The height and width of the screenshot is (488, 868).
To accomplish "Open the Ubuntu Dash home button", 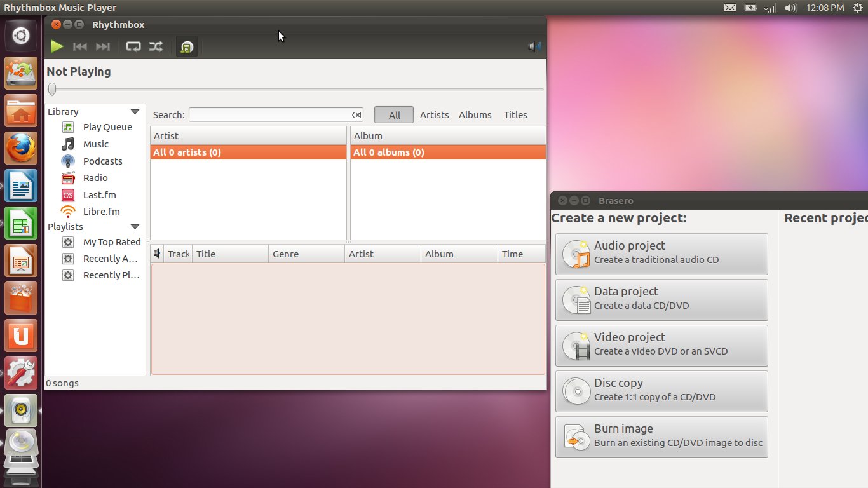I will [x=21, y=35].
